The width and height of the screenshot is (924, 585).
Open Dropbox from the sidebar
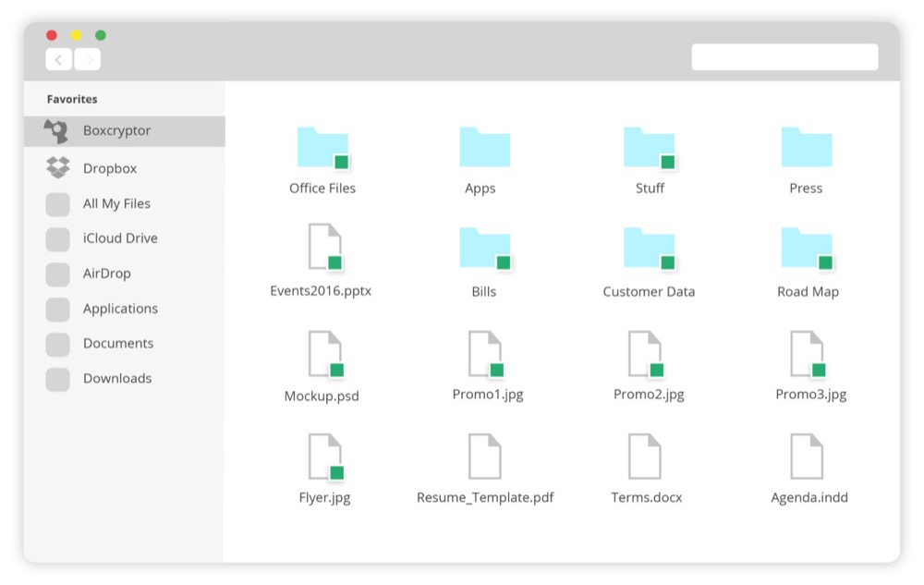coord(125,168)
